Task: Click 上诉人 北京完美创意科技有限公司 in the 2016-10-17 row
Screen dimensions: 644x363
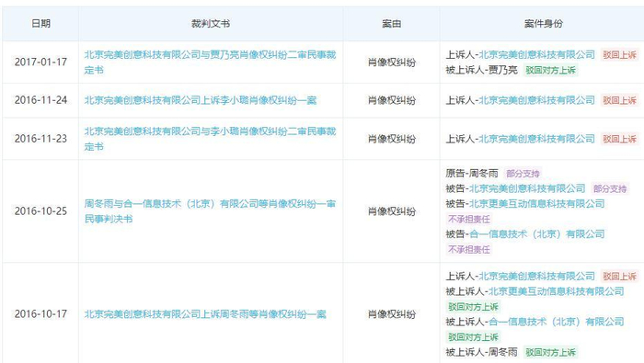Action: 536,276
